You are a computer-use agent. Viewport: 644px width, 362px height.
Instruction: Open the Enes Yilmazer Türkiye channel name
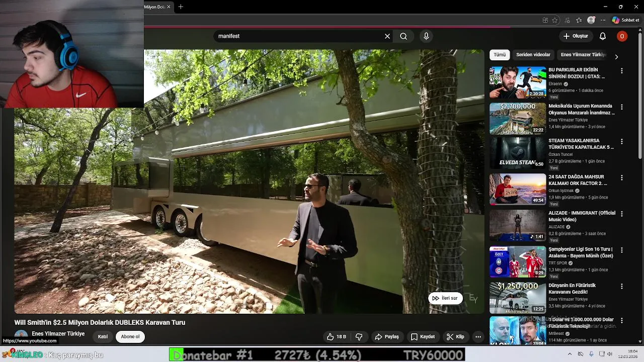point(58,334)
